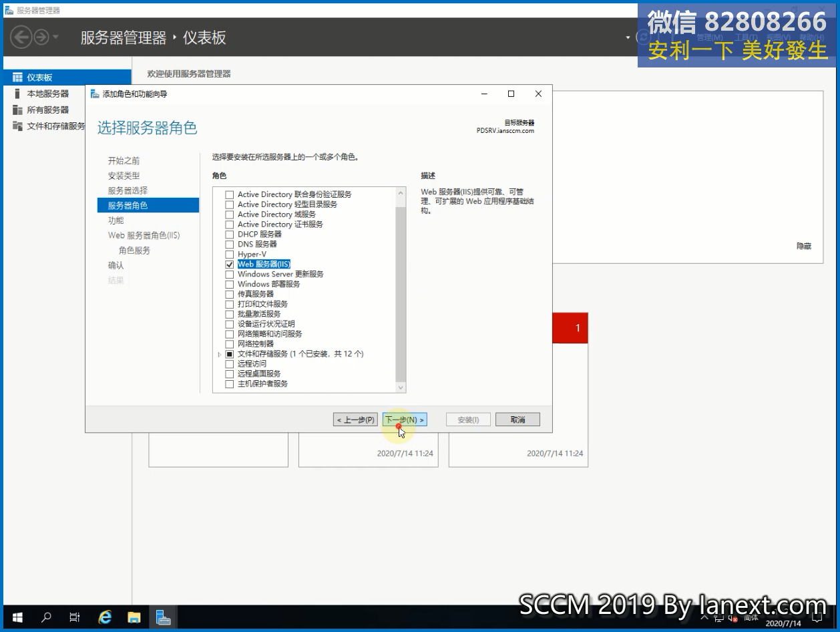Check the 远程访问 role
Viewport: 840px width, 632px height.
tap(230, 364)
